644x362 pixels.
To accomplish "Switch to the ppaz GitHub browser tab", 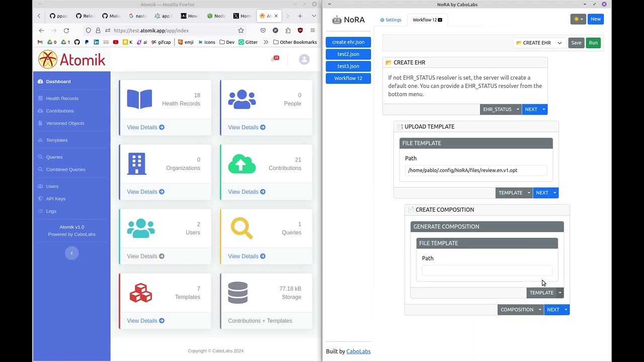I will (x=59, y=16).
